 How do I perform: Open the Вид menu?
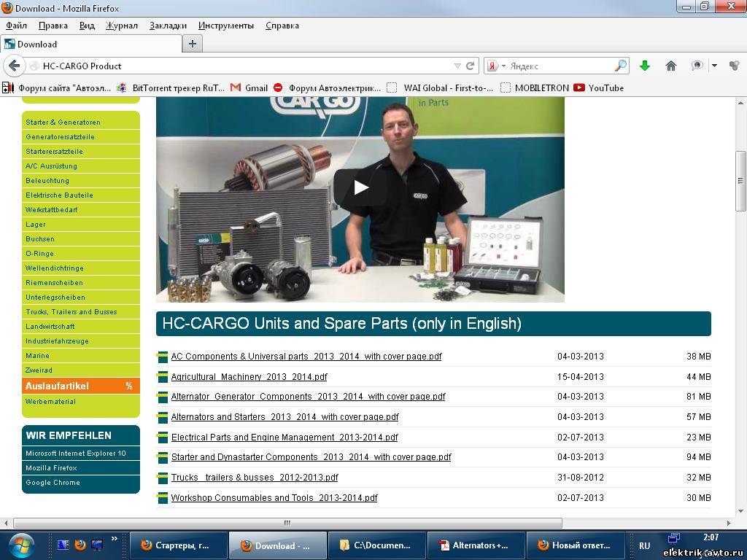[x=87, y=26]
